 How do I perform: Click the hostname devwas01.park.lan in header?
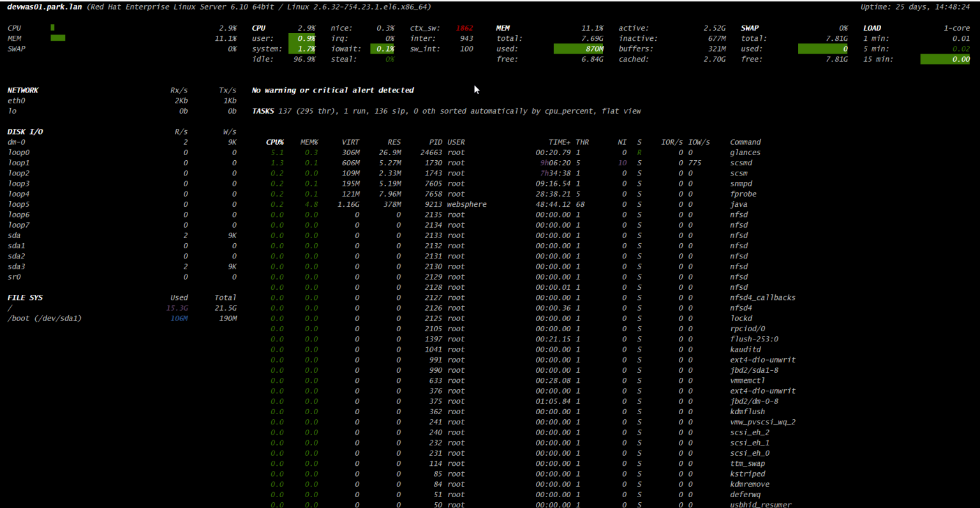(x=44, y=7)
